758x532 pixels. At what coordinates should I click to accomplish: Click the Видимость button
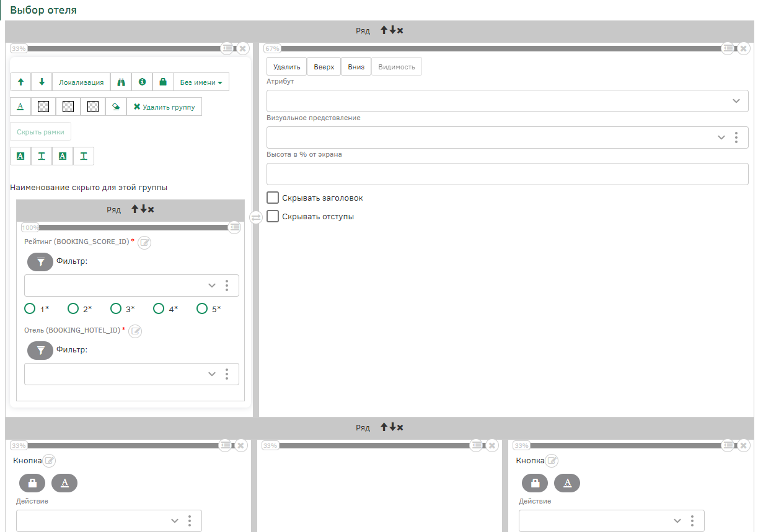(397, 66)
